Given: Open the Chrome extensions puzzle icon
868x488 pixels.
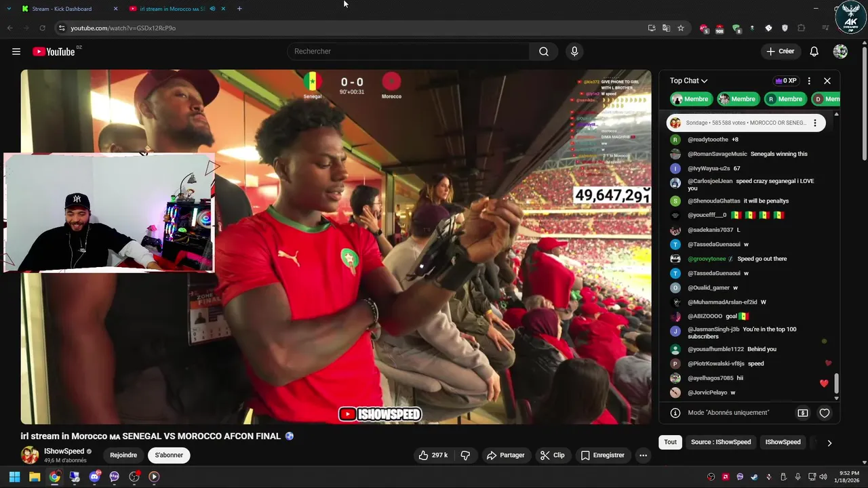Looking at the screenshot, I should pyautogui.click(x=802, y=28).
